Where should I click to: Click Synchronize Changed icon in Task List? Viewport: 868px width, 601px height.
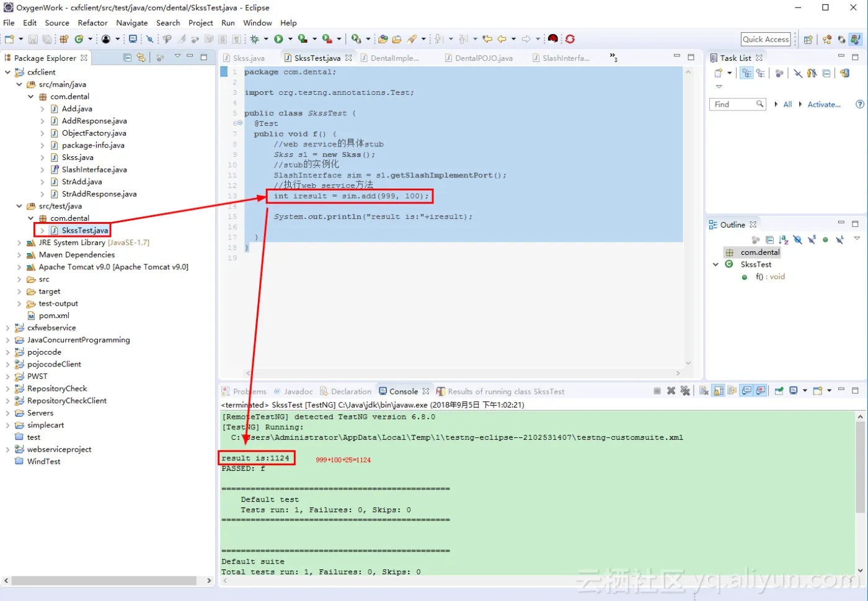coord(844,73)
